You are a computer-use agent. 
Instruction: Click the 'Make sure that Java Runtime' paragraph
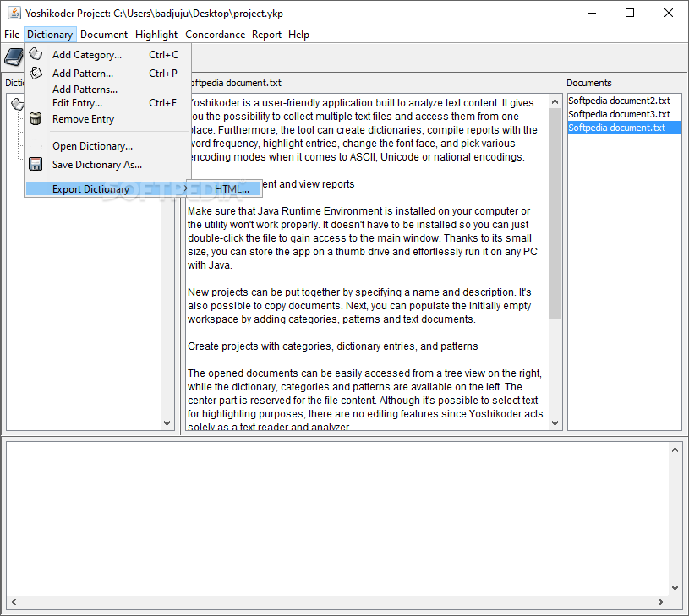(x=362, y=238)
